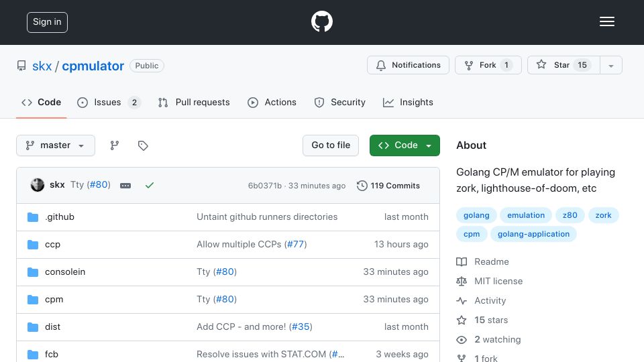The height and width of the screenshot is (362, 644).
Task: Click the skx avatar thumbnail
Action: 38,185
